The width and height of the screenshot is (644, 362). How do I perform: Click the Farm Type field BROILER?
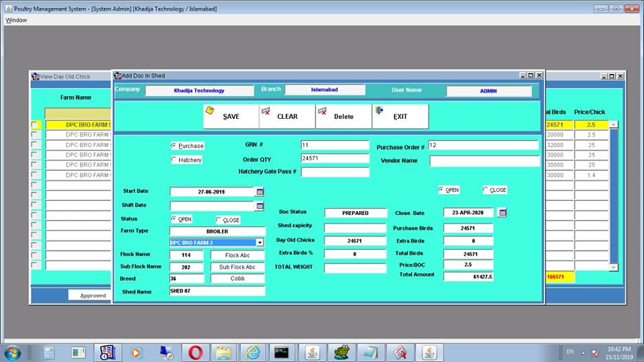pyautogui.click(x=217, y=231)
